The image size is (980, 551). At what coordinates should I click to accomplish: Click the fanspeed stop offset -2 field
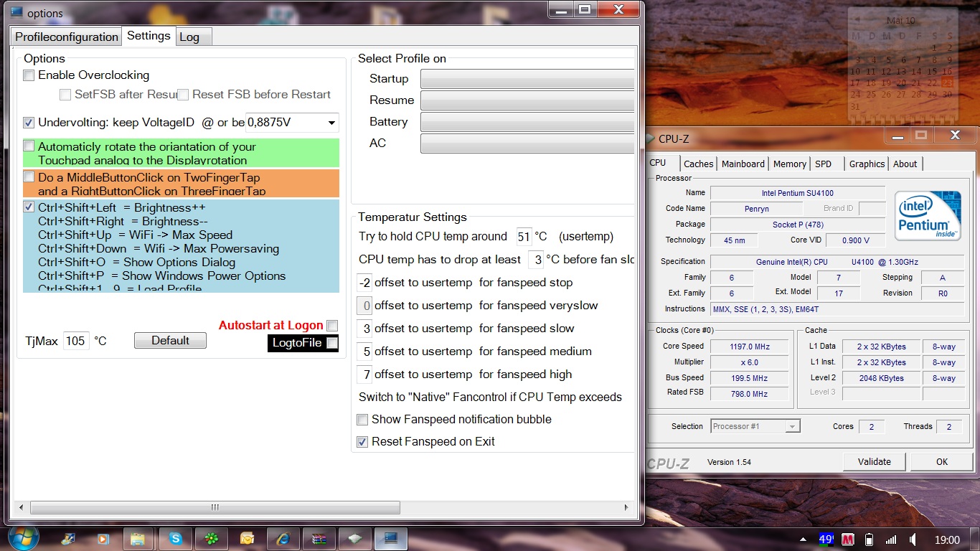pos(365,283)
